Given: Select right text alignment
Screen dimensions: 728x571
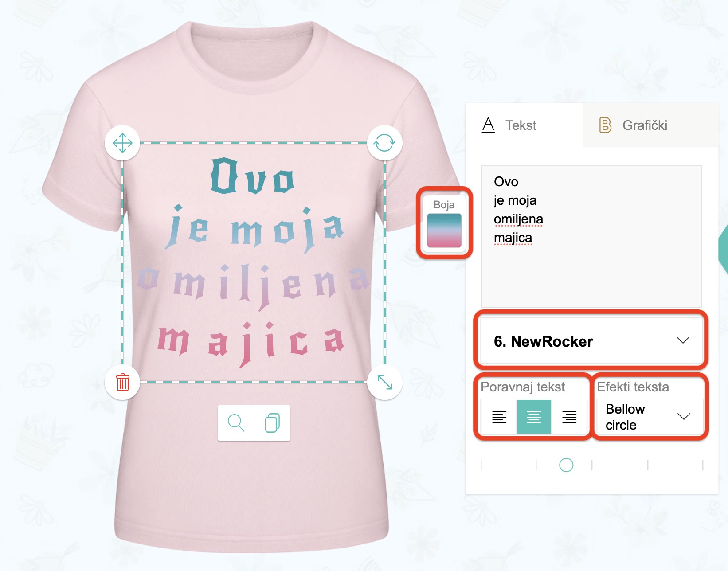Looking at the screenshot, I should [569, 417].
